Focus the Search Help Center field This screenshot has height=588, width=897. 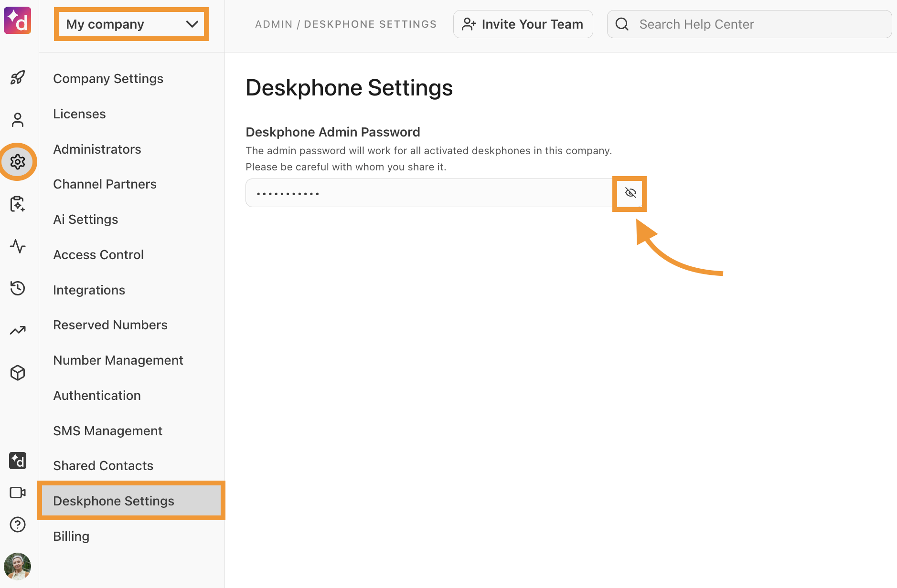tap(749, 24)
